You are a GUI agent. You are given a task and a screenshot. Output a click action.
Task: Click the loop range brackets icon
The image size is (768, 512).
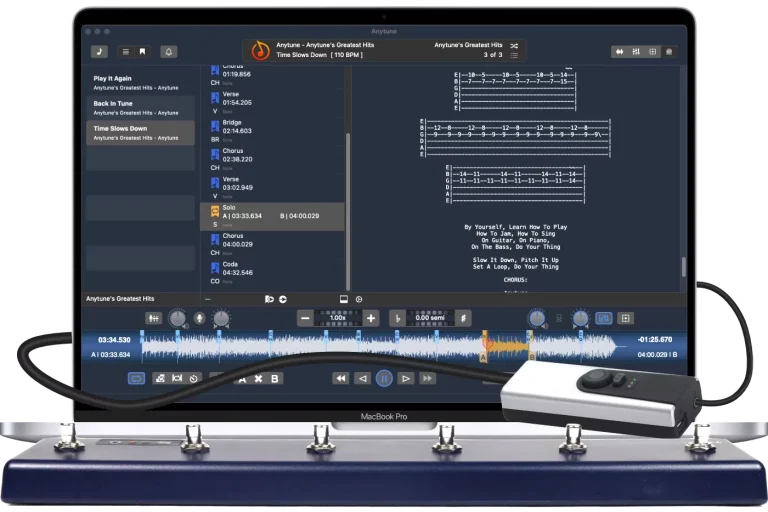177,378
